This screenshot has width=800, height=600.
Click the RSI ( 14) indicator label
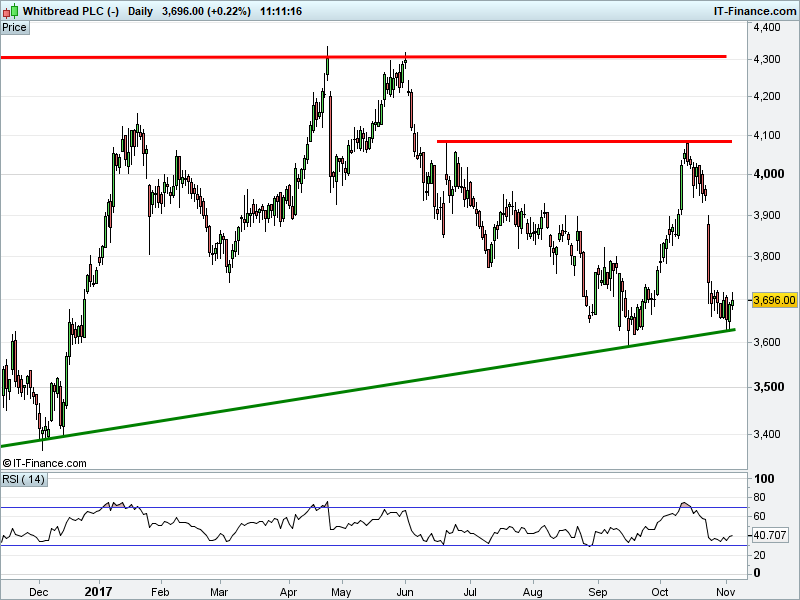(x=23, y=480)
